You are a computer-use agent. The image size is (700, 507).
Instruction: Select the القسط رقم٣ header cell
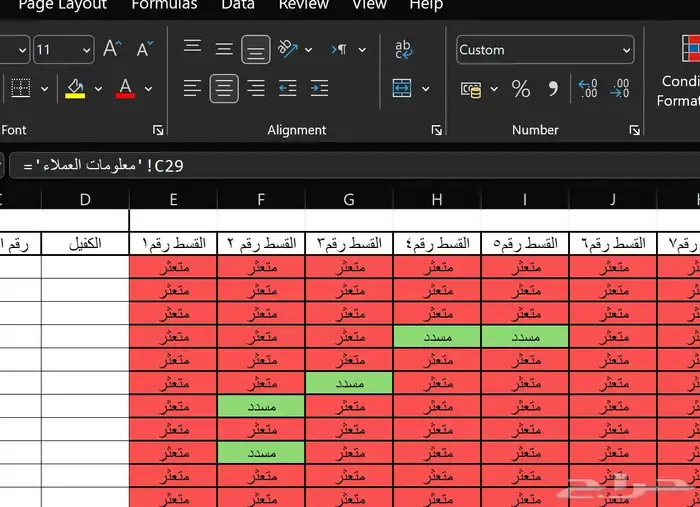click(349, 244)
